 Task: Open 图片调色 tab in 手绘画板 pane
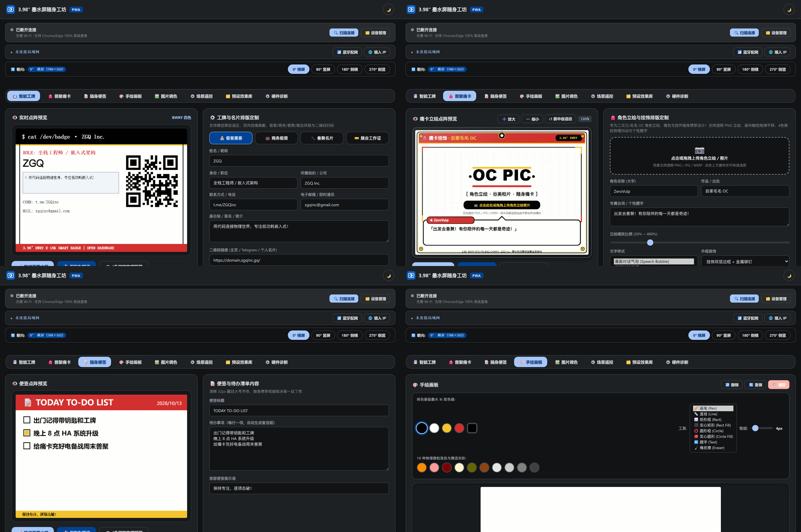566,362
